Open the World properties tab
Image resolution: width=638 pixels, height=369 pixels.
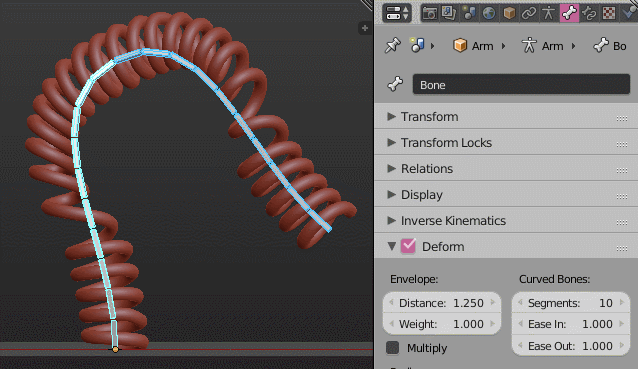click(x=489, y=13)
